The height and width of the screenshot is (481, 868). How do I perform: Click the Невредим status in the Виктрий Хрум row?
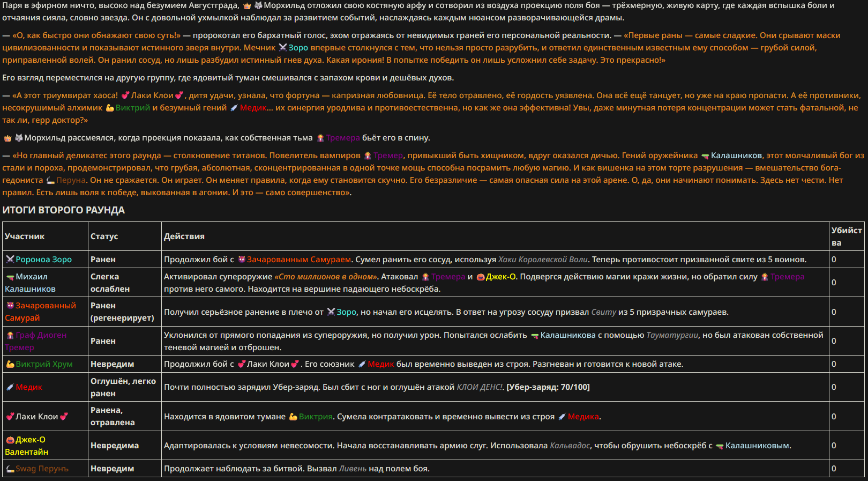[x=113, y=364]
